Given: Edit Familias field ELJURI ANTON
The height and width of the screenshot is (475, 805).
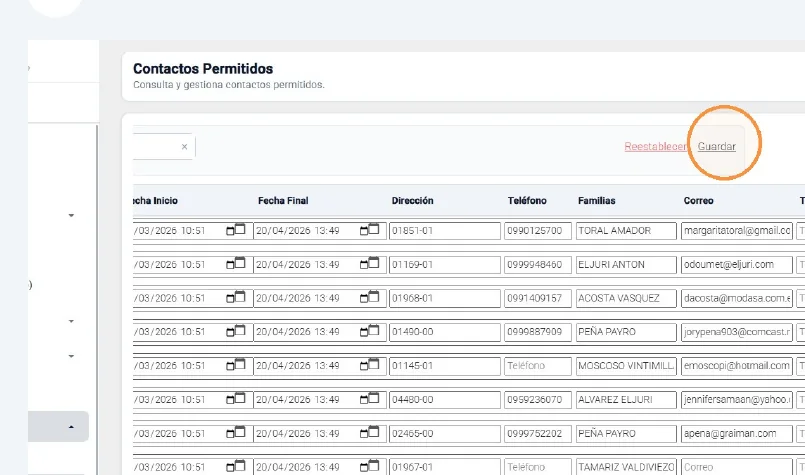Looking at the screenshot, I should click(626, 264).
